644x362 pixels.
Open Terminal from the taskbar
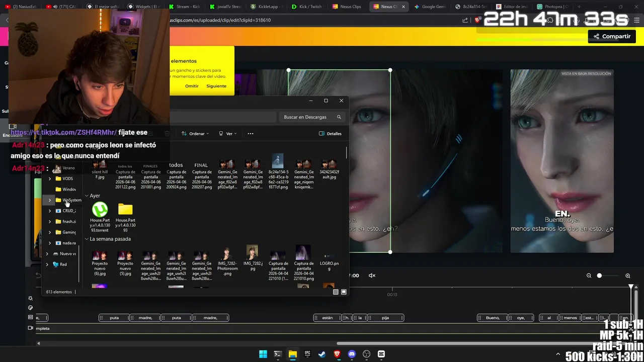pos(278,354)
